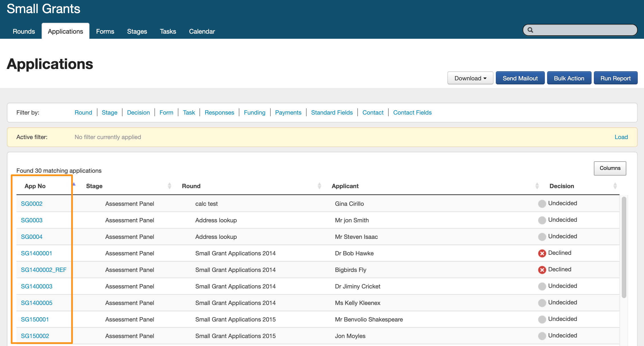Sort table by Decision column arrows
The image size is (644, 346).
(615, 186)
